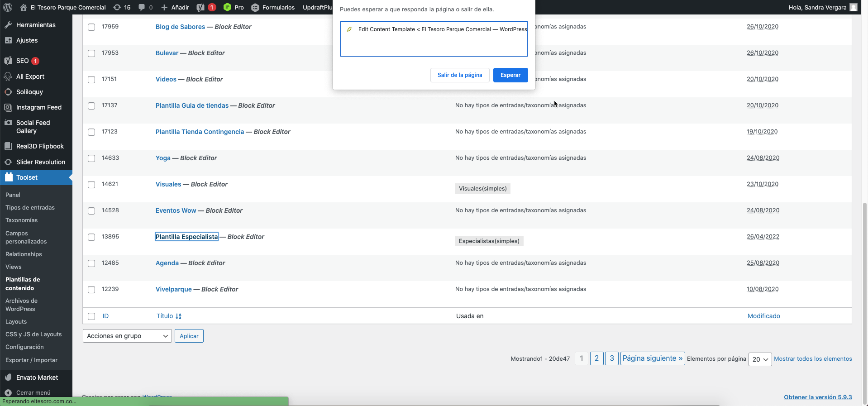Check the box for row 17959 Blog de Sabores
Image resolution: width=868 pixels, height=406 pixels.
coord(91,27)
